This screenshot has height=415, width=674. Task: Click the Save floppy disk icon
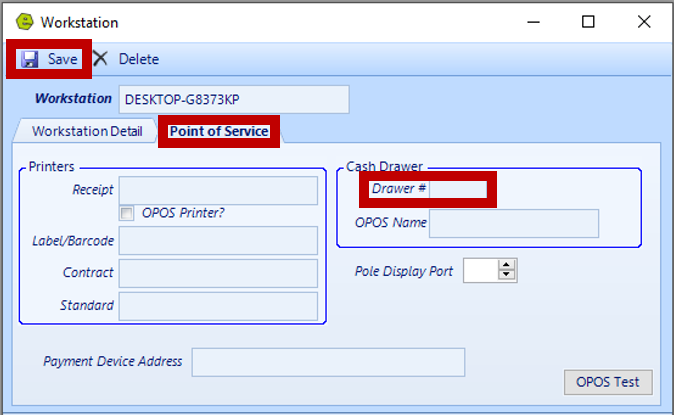pyautogui.click(x=30, y=59)
